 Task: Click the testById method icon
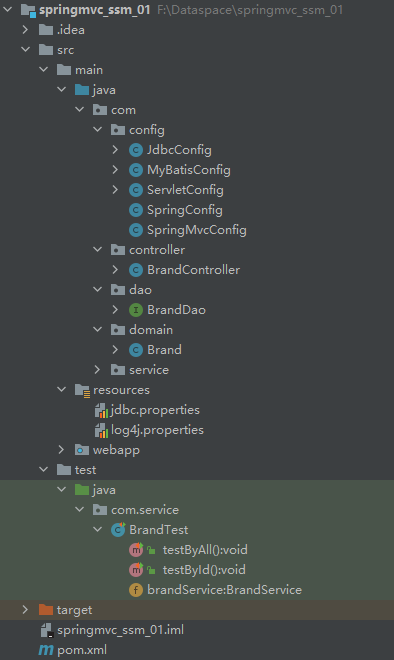tap(136, 570)
